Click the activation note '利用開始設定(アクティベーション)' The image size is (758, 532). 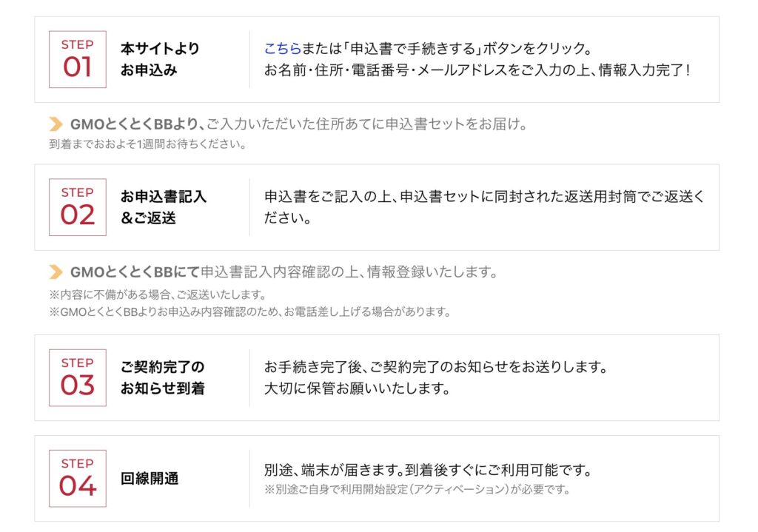pos(417,489)
